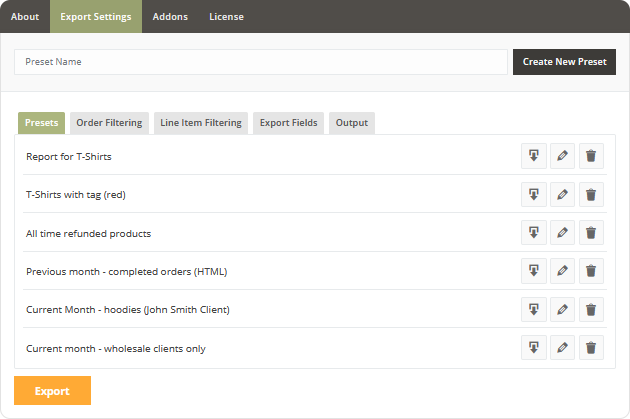This screenshot has height=419, width=630.
Task: Load Current month wholesale clients only preset
Action: (x=534, y=348)
